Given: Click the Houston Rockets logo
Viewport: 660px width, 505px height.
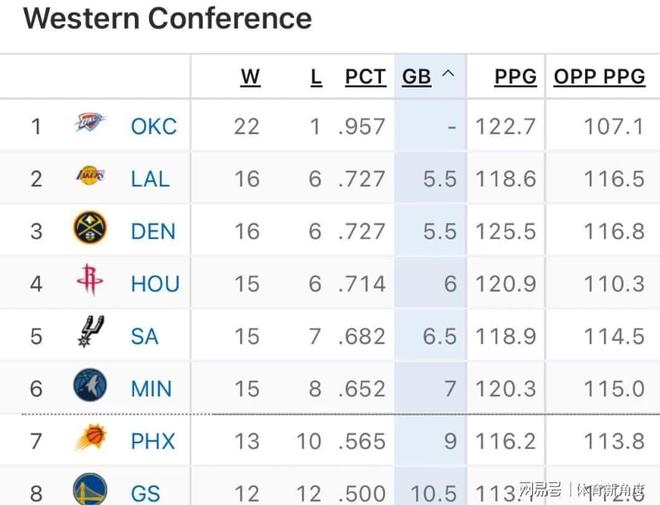Looking at the screenshot, I should pos(90,281).
